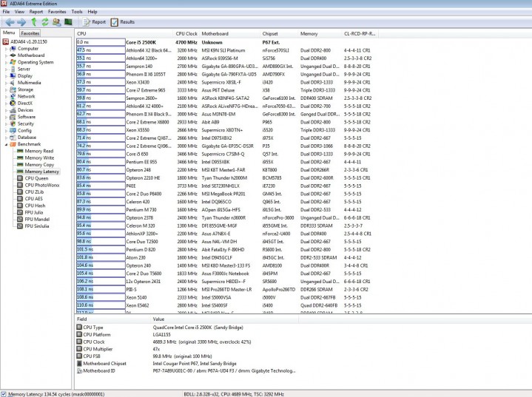Select the Memory Read benchmark icon
This screenshot has width=532, height=397.
20,151
